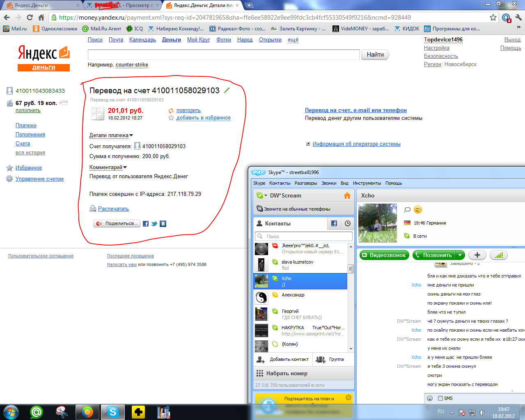Click Skype contact Поиск field

point(304,236)
